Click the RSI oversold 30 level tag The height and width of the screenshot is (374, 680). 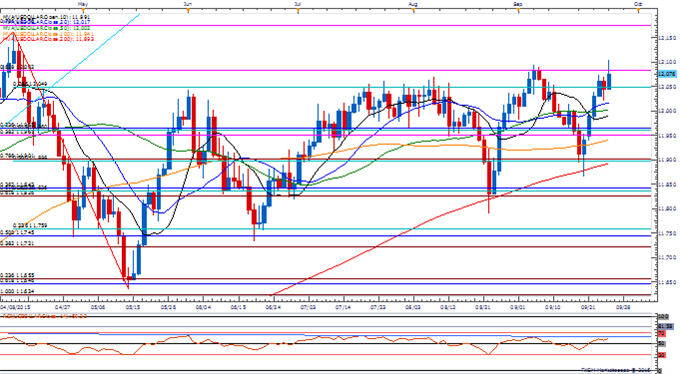[662, 355]
